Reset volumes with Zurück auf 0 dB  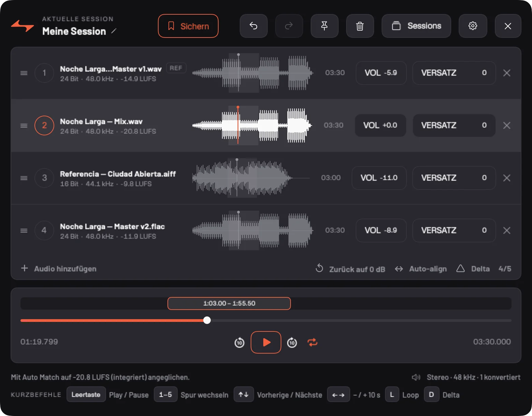(x=350, y=269)
